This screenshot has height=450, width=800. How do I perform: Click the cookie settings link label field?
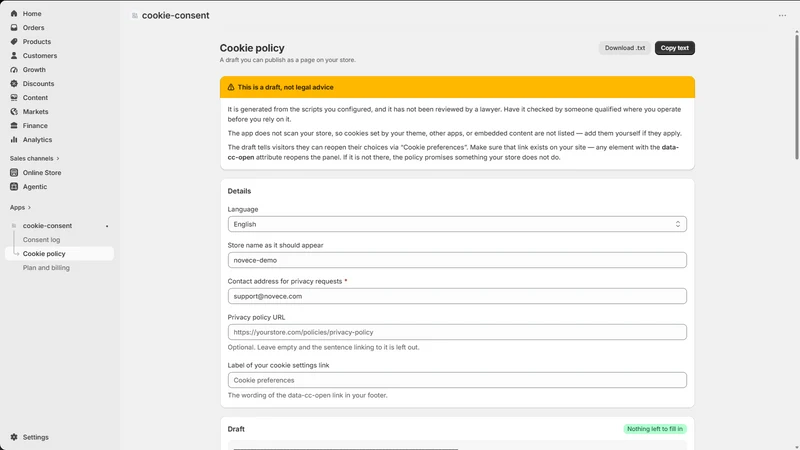457,380
